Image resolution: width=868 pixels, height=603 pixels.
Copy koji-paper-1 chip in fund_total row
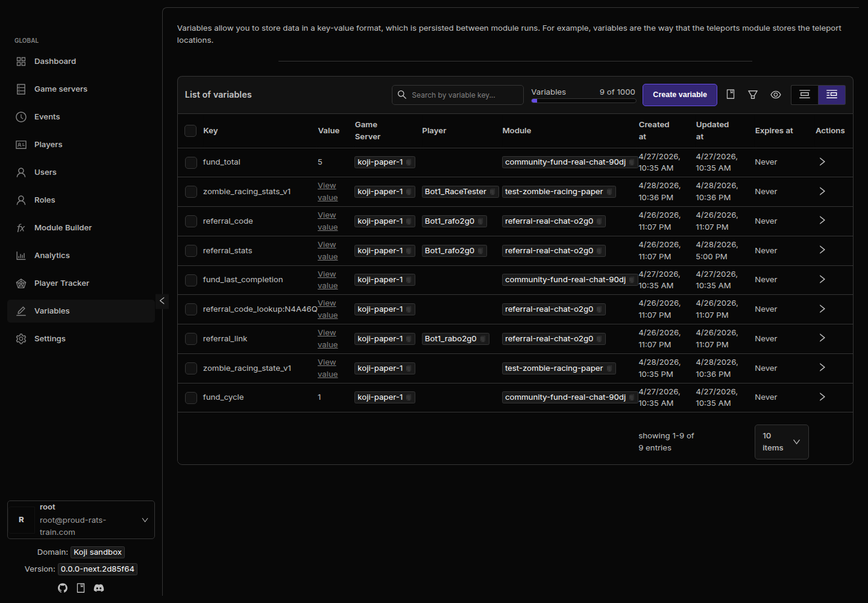409,162
